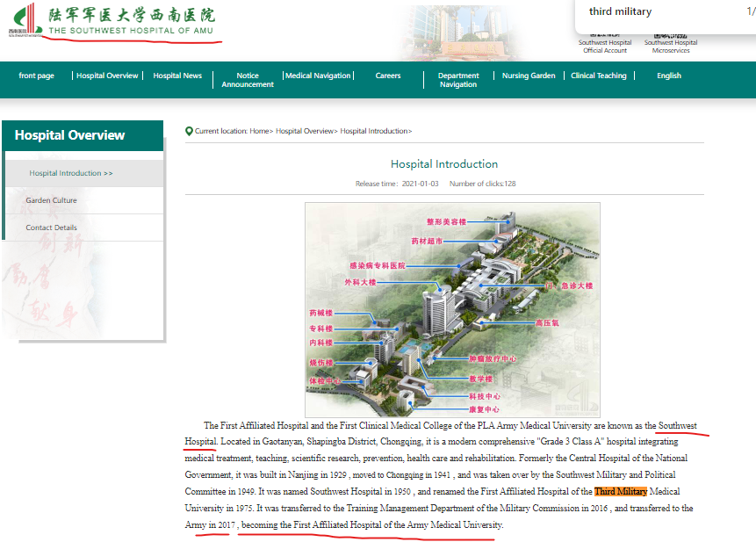The width and height of the screenshot is (756, 542).
Task: Click Hospital Introduction breadcrumb link
Action: [374, 131]
